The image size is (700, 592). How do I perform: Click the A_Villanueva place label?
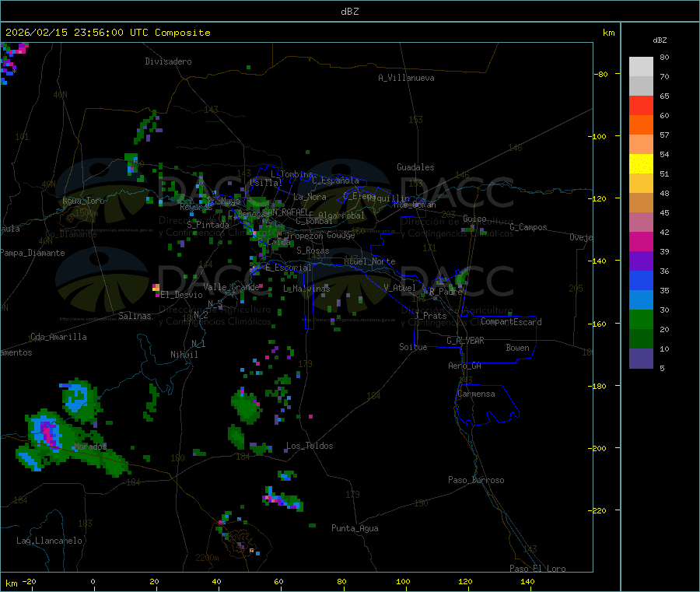click(406, 78)
